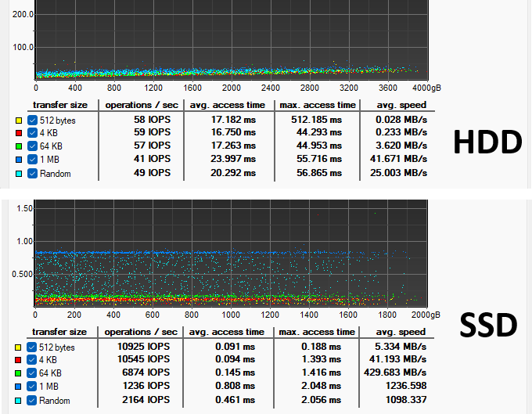Select the '1236 IOPS' value
The image size is (532, 414).
click(146, 386)
